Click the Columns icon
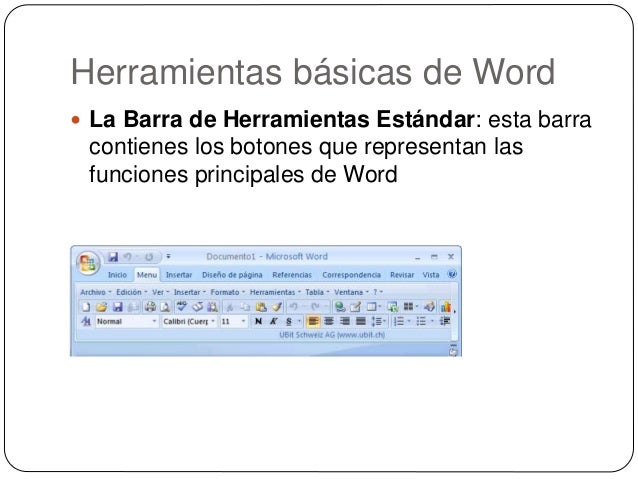The height and width of the screenshot is (479, 638). [x=409, y=306]
